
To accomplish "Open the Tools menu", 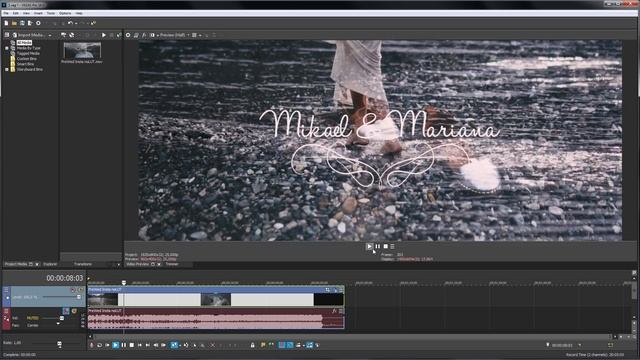I will coord(51,13).
